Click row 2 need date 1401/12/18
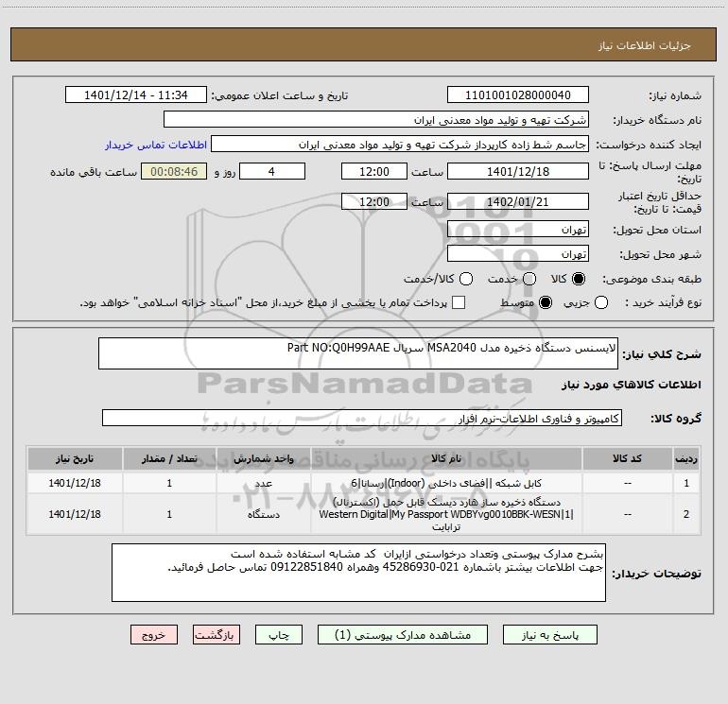This screenshot has width=728, height=704. coord(75,514)
